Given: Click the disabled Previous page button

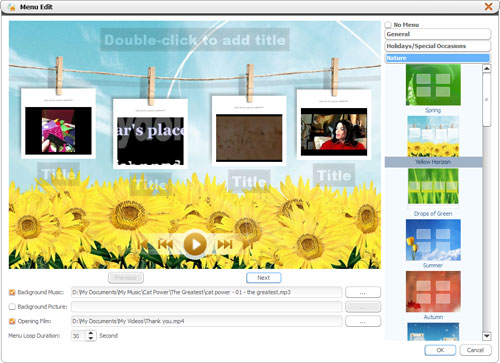Looking at the screenshot, I should point(126,278).
